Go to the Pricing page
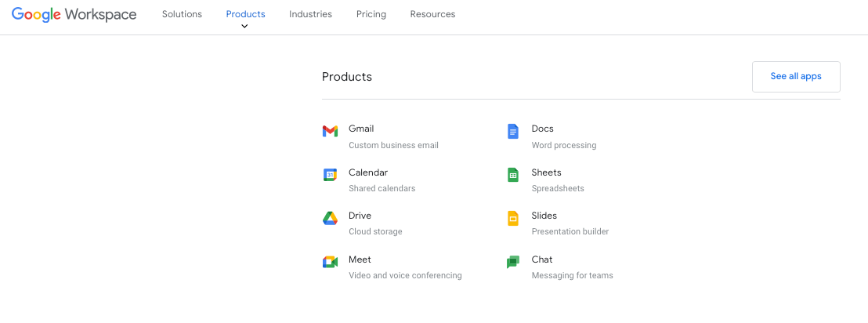The image size is (868, 323). 371,14
